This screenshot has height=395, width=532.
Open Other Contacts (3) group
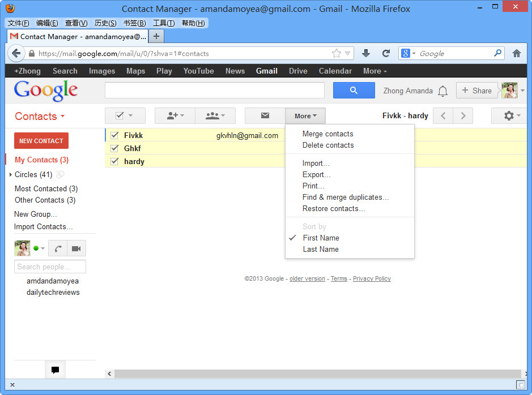click(45, 200)
